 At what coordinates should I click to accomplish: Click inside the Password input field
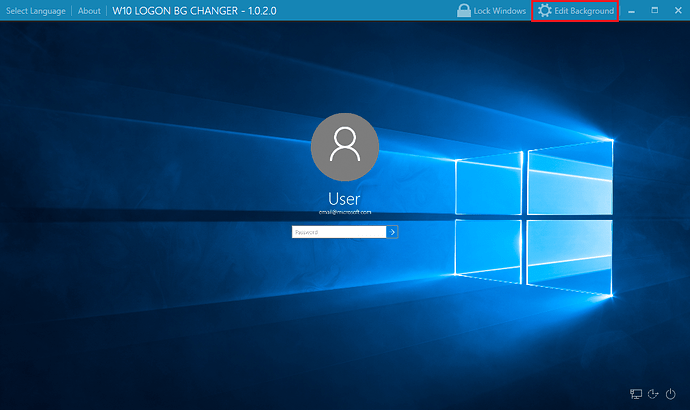tap(338, 232)
